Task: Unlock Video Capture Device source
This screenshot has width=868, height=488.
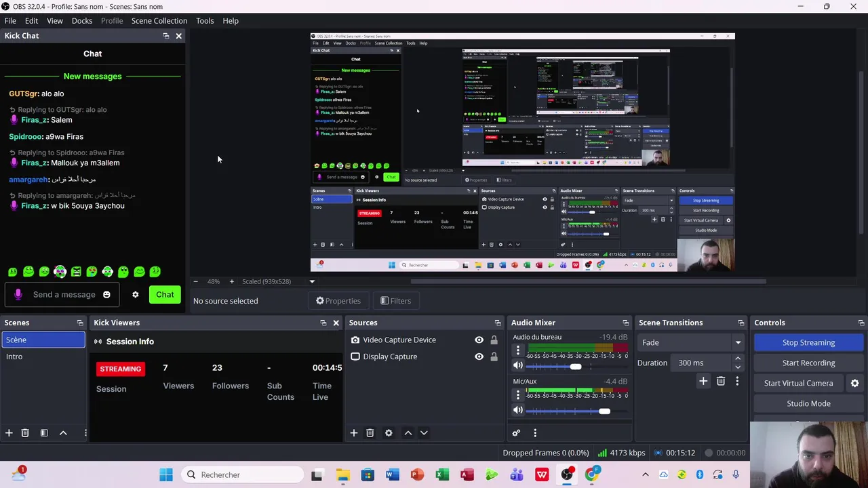Action: (494, 340)
